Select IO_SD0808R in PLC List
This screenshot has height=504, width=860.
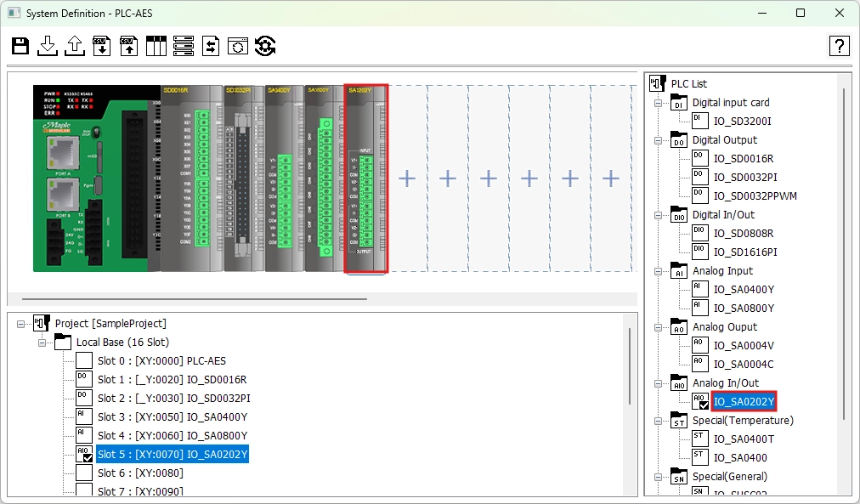(x=744, y=234)
